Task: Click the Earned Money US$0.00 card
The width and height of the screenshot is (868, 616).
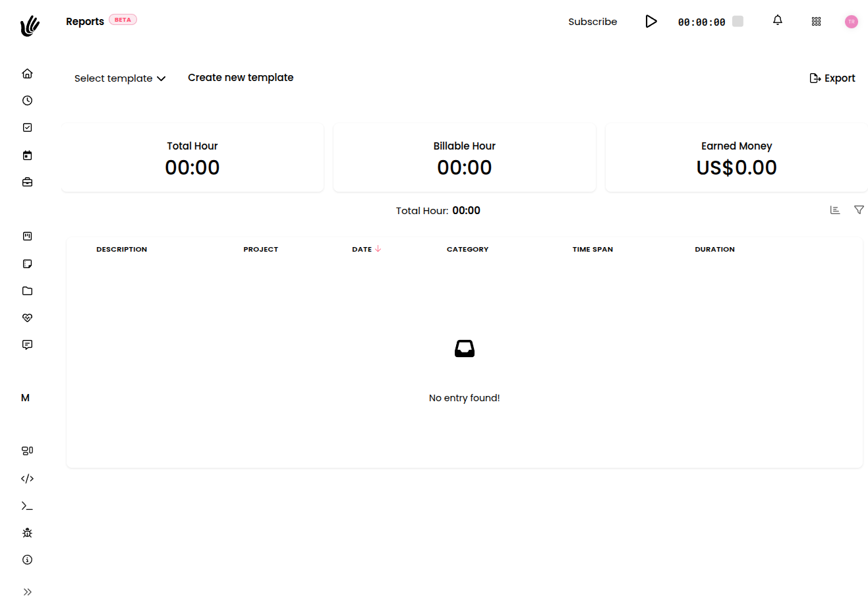Action: 737,158
